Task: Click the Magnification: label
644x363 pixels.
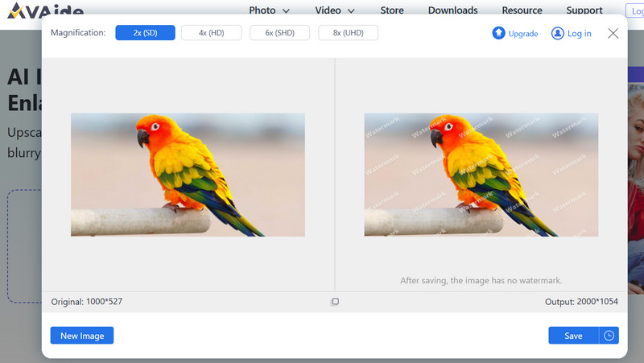Action: click(78, 32)
